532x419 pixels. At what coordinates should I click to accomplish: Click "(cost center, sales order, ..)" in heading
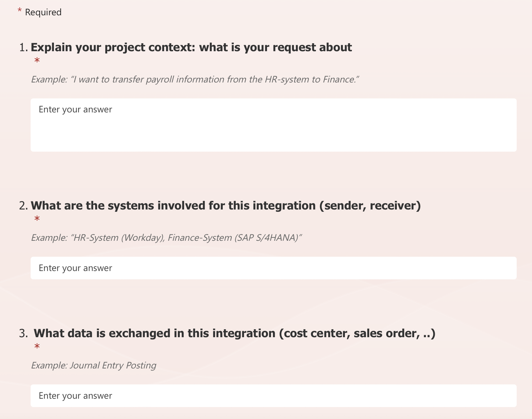[x=357, y=333]
